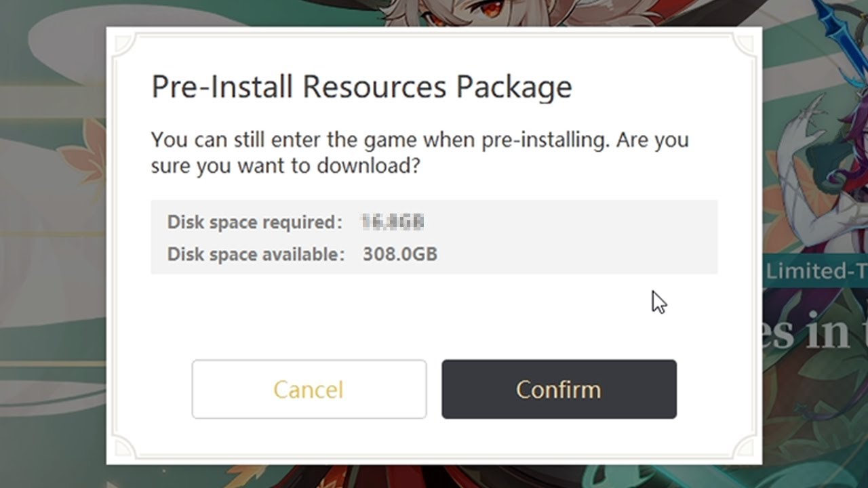Click the Limited-T banner tag behind dialog
This screenshot has height=488, width=868.
click(816, 271)
